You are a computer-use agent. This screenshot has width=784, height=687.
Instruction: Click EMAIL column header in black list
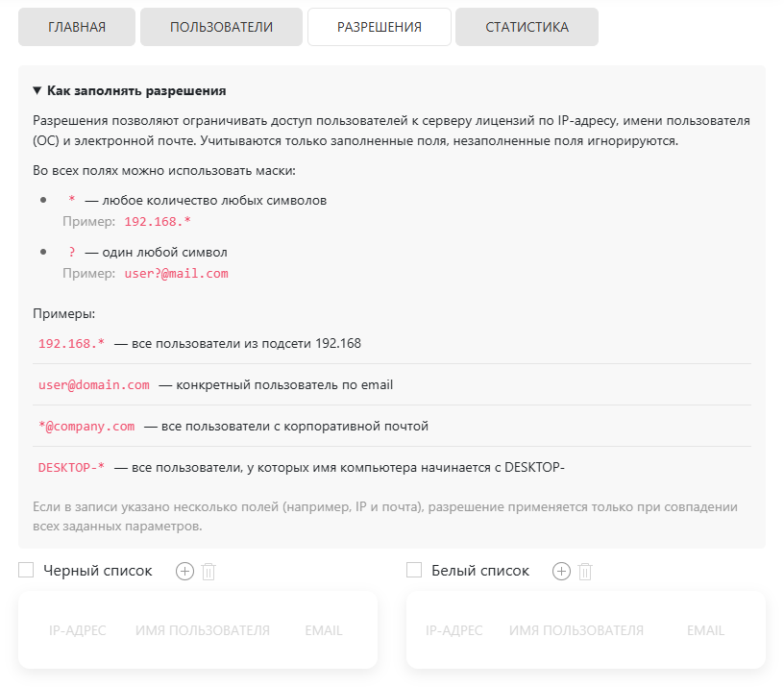coord(324,631)
